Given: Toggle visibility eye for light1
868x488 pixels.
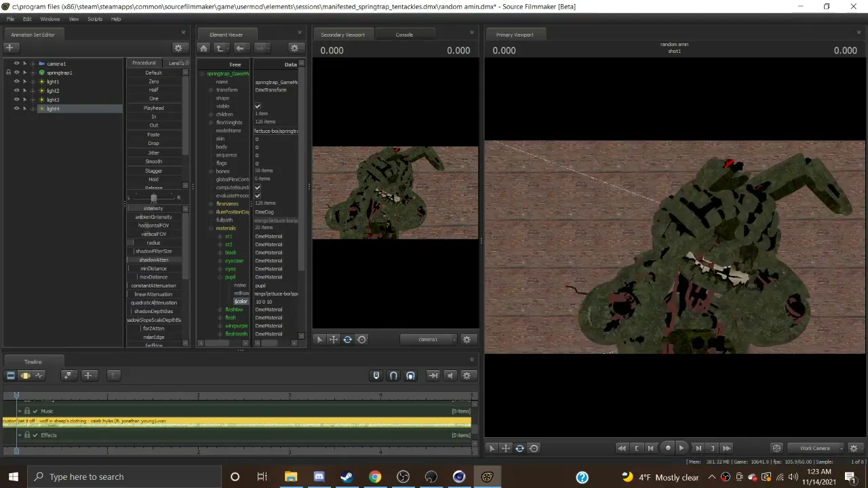Looking at the screenshot, I should pos(17,81).
